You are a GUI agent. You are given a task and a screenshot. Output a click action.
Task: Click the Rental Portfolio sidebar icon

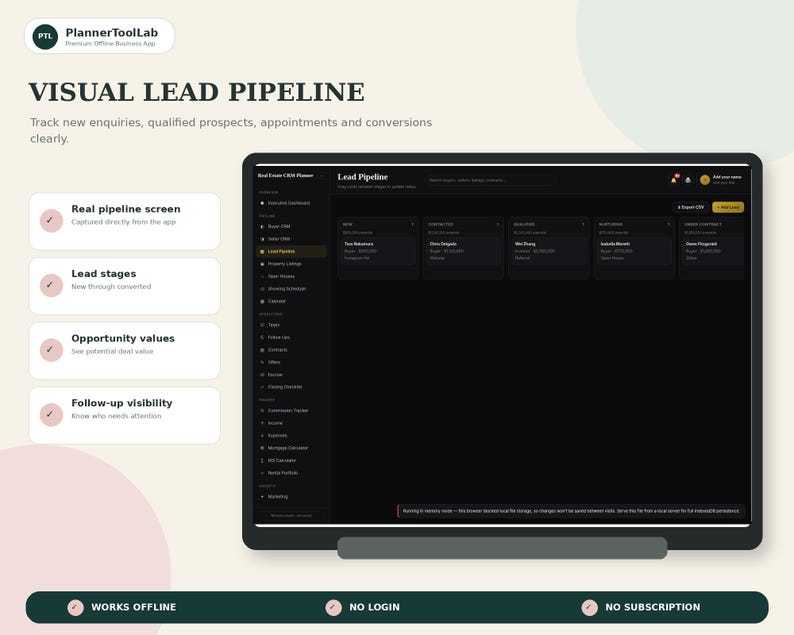pyautogui.click(x=262, y=473)
